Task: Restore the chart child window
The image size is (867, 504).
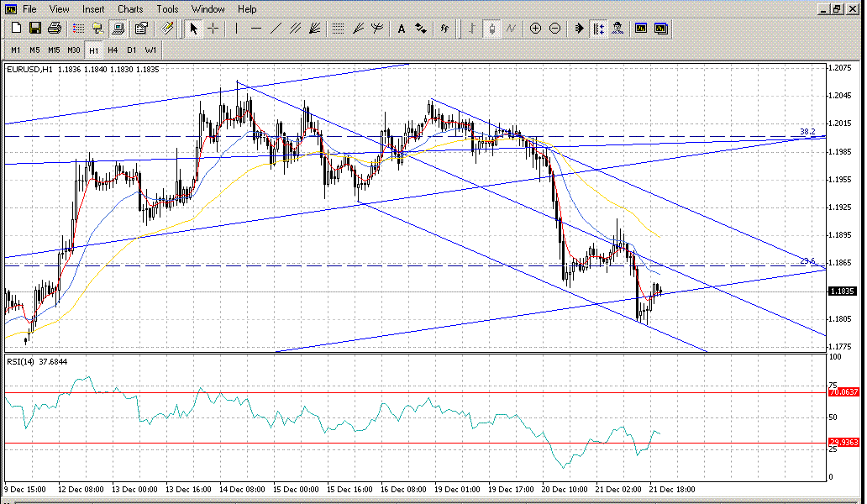Action: click(837, 9)
